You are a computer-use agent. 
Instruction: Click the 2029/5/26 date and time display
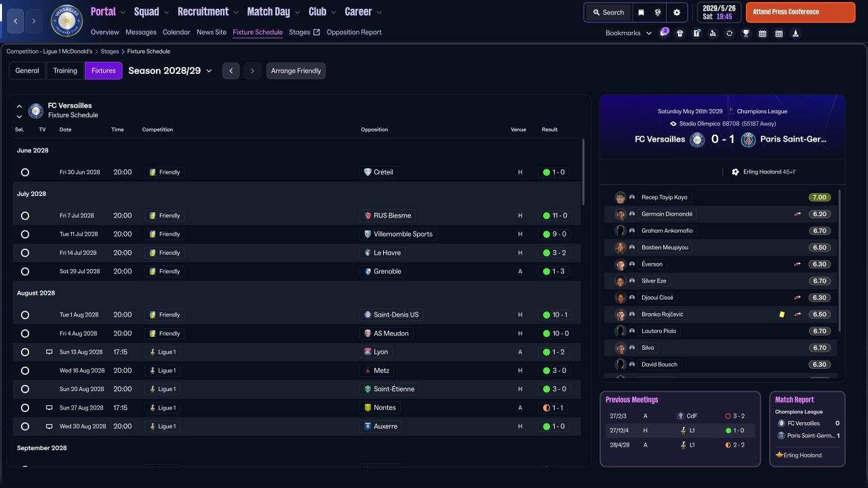719,12
